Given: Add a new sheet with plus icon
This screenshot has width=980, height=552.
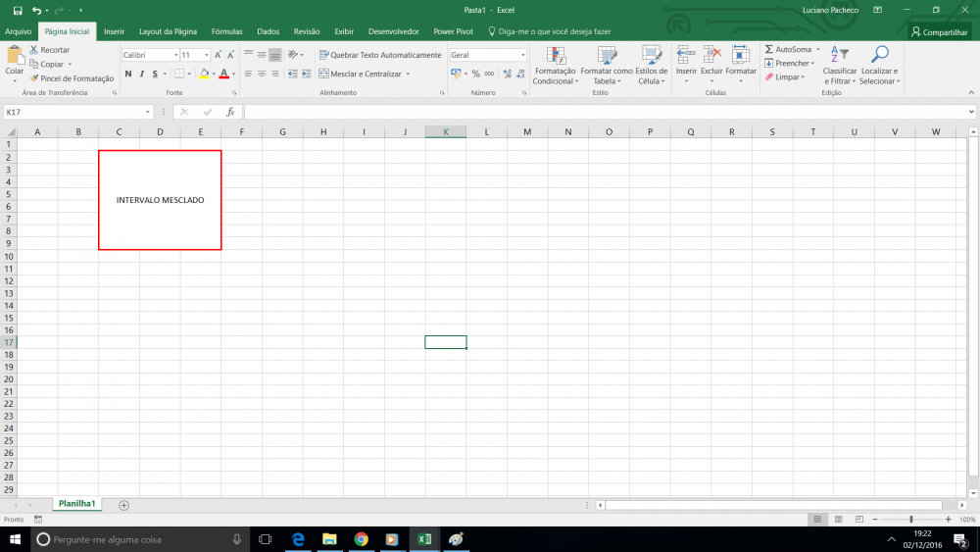Looking at the screenshot, I should [x=123, y=505].
